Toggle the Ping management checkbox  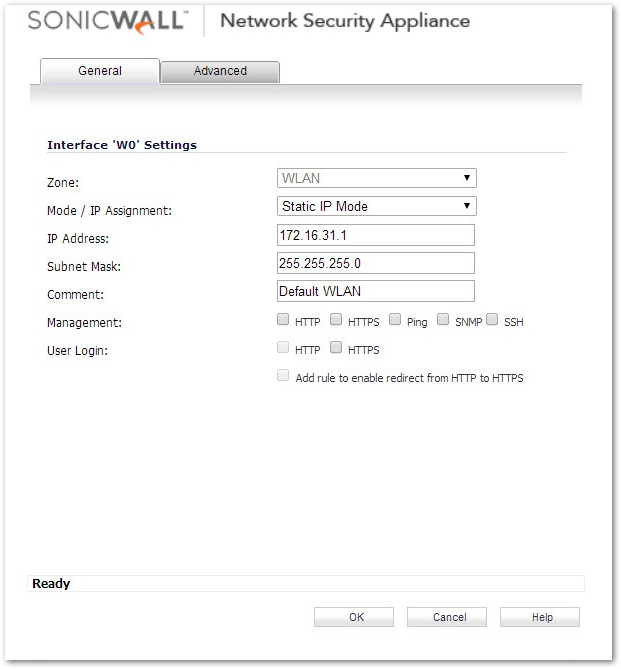pos(395,320)
